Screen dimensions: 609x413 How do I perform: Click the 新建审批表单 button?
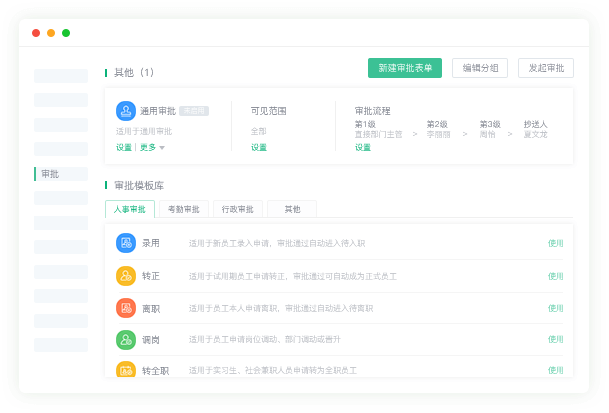click(x=405, y=68)
